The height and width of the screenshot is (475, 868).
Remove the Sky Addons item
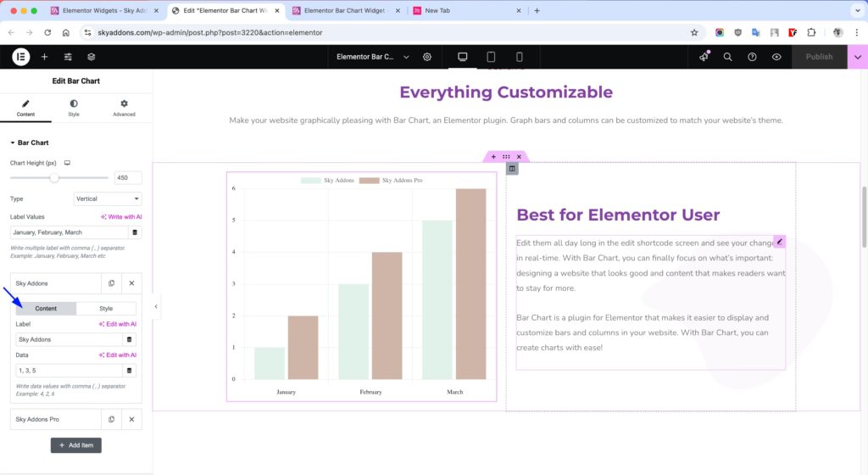tap(131, 283)
